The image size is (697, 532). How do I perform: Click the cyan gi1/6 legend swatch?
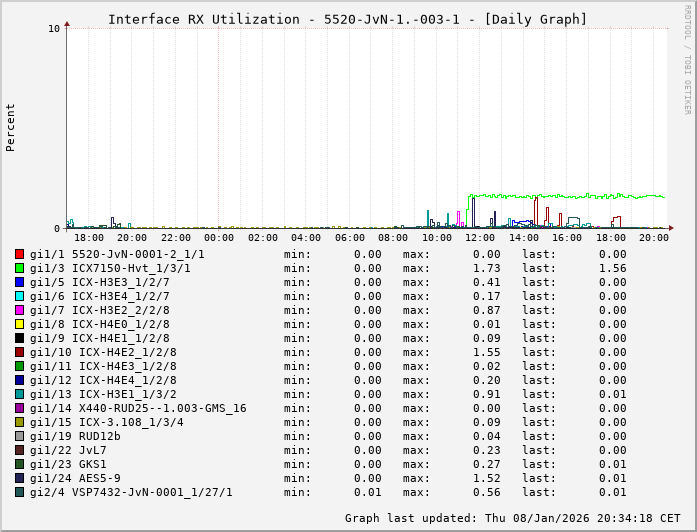(19, 296)
